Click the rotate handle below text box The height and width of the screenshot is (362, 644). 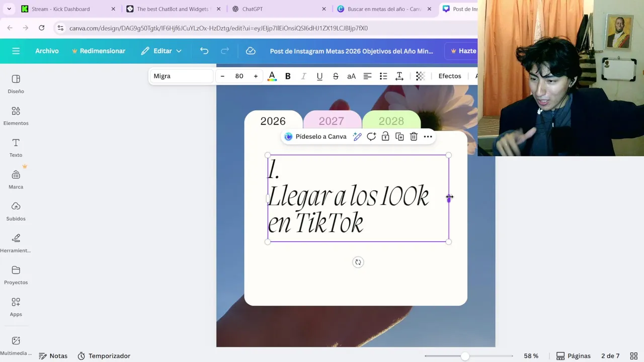coord(358,262)
